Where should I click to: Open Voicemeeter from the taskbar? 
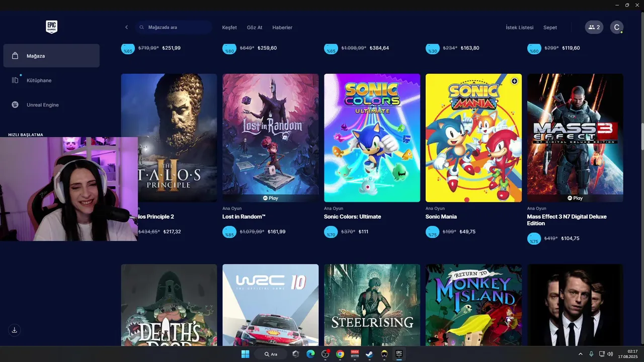click(x=355, y=354)
